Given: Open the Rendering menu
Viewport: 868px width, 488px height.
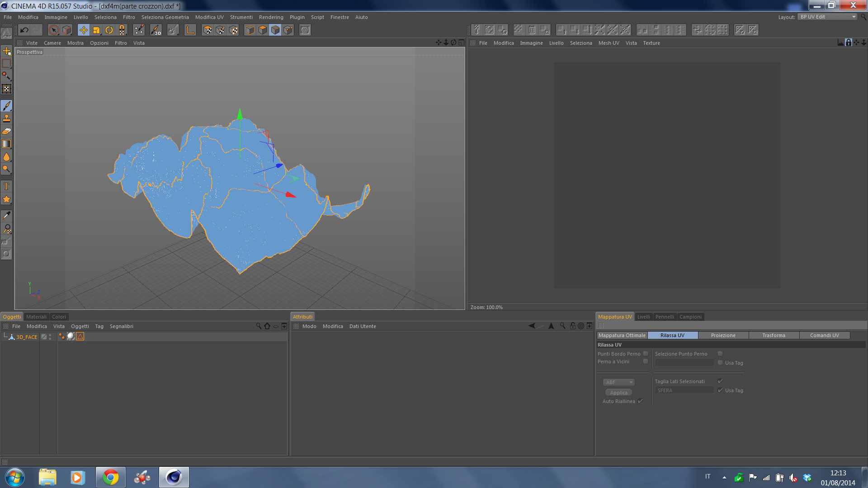Looking at the screenshot, I should 271,17.
